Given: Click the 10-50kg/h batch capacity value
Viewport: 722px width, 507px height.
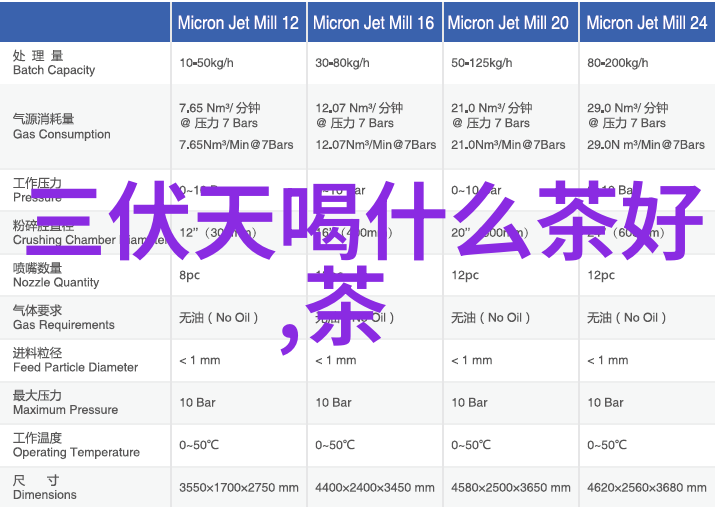Looking at the screenshot, I should click(206, 63).
